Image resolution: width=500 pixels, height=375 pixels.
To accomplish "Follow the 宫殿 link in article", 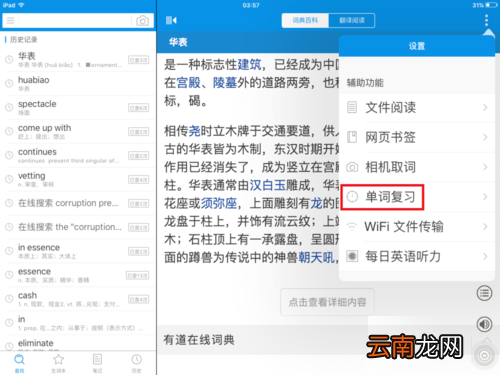I will click(189, 83).
